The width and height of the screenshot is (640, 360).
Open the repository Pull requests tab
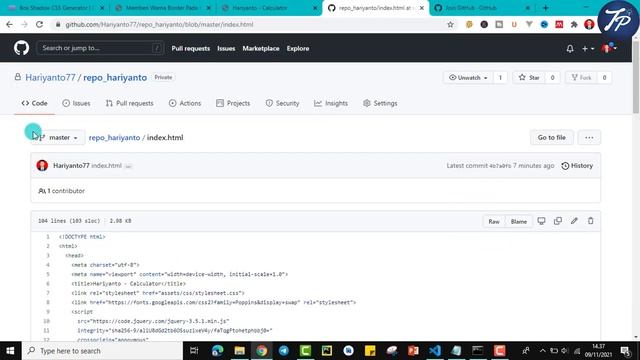coord(129,103)
